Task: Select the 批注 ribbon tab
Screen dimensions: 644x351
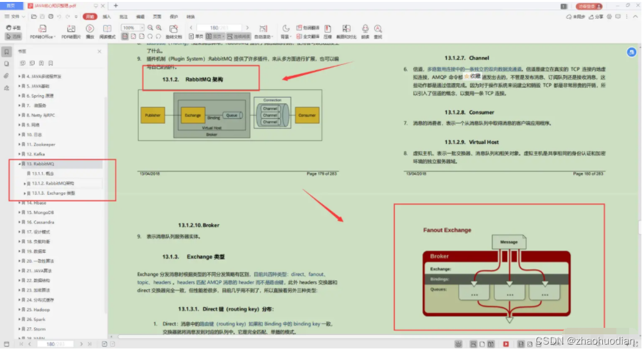Action: click(124, 17)
